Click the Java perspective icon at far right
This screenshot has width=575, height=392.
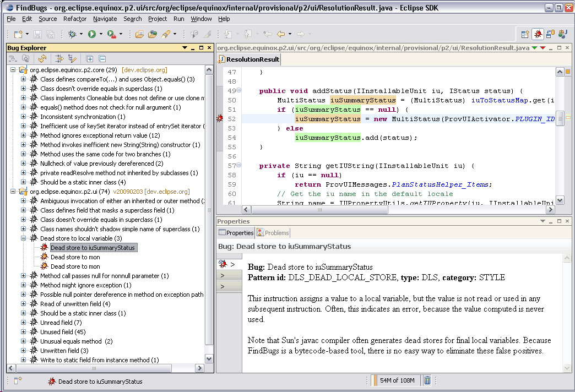[x=562, y=34]
